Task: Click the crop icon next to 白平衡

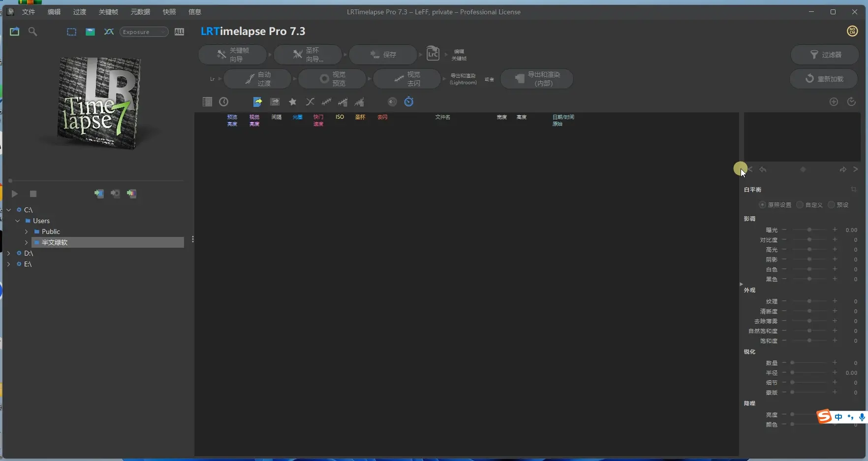Action: point(854,189)
